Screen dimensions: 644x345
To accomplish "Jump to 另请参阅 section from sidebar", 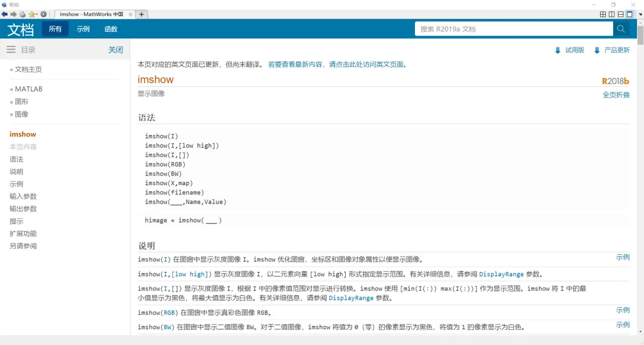I will pos(23,246).
